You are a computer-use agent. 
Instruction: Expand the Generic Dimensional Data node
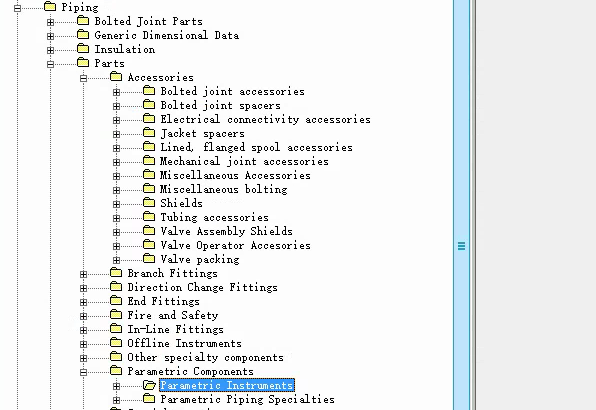coord(51,36)
